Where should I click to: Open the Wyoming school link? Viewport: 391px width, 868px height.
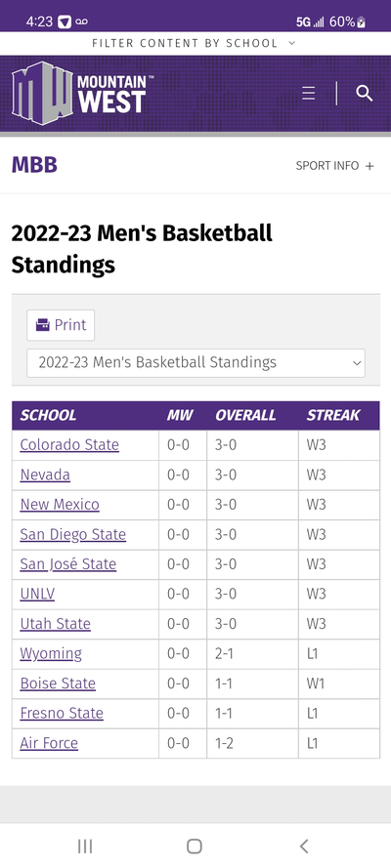coord(51,654)
